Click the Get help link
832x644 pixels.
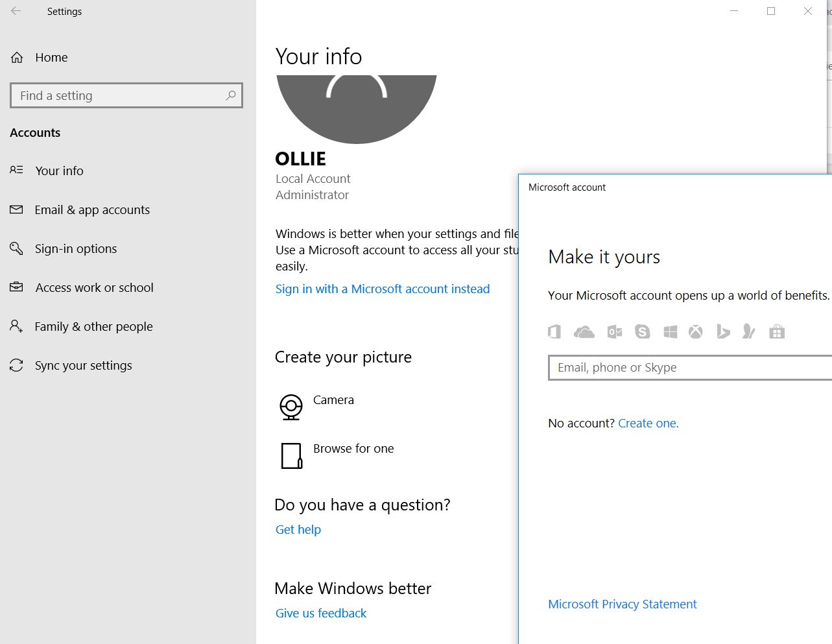pyautogui.click(x=298, y=530)
